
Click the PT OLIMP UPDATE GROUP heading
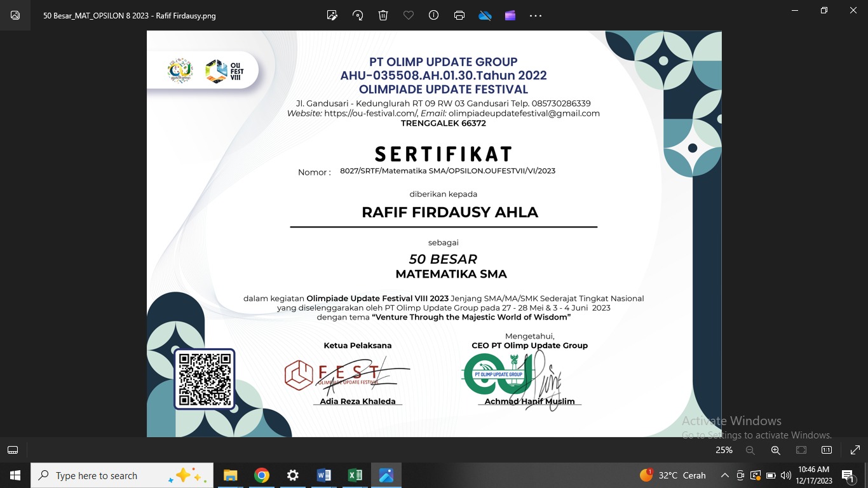(x=444, y=62)
